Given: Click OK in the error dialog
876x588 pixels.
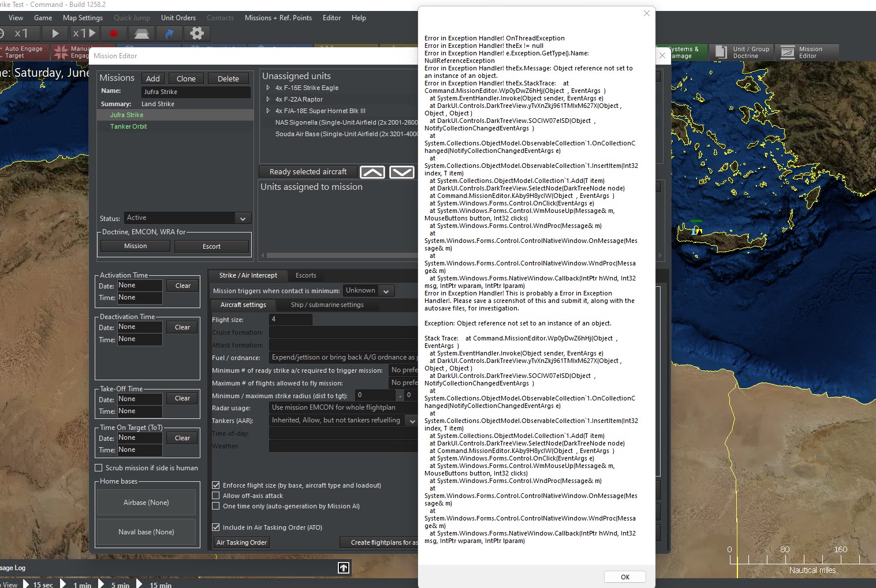Looking at the screenshot, I should [625, 577].
